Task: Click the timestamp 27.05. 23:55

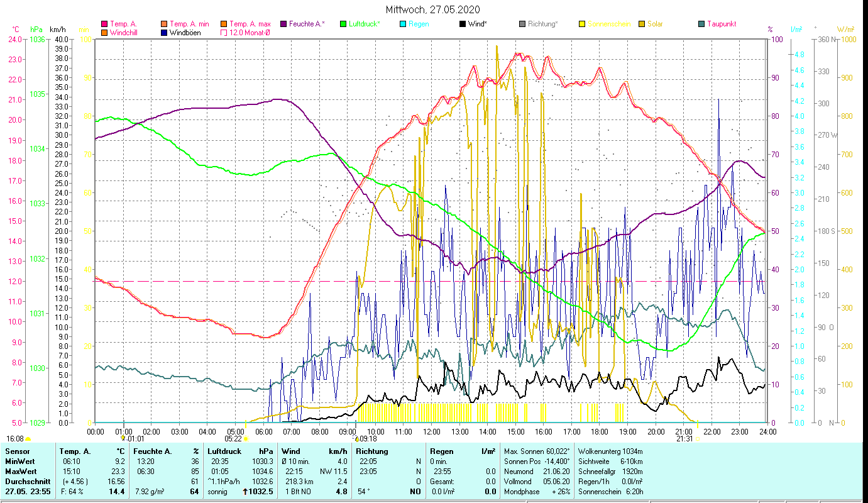Action: 29,491
